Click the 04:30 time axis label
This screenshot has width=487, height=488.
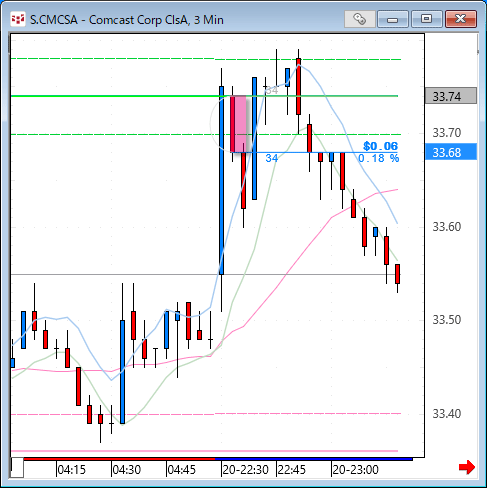[x=126, y=470]
